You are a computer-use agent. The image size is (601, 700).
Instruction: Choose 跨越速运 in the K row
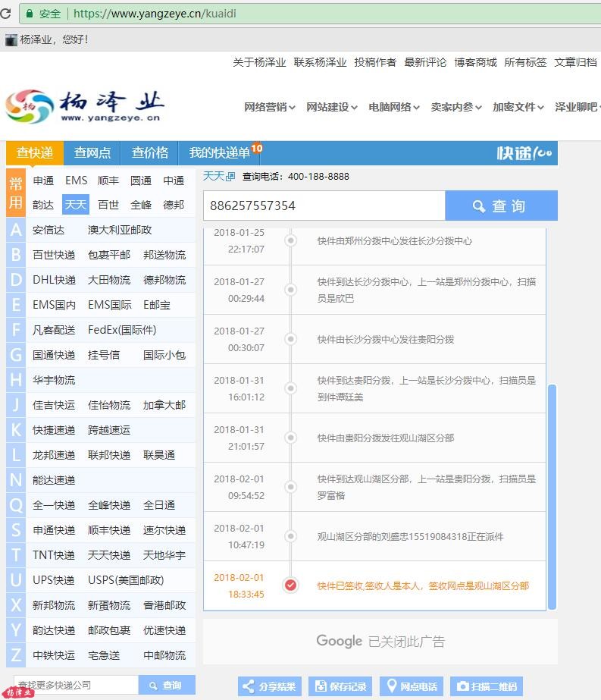[x=109, y=430]
